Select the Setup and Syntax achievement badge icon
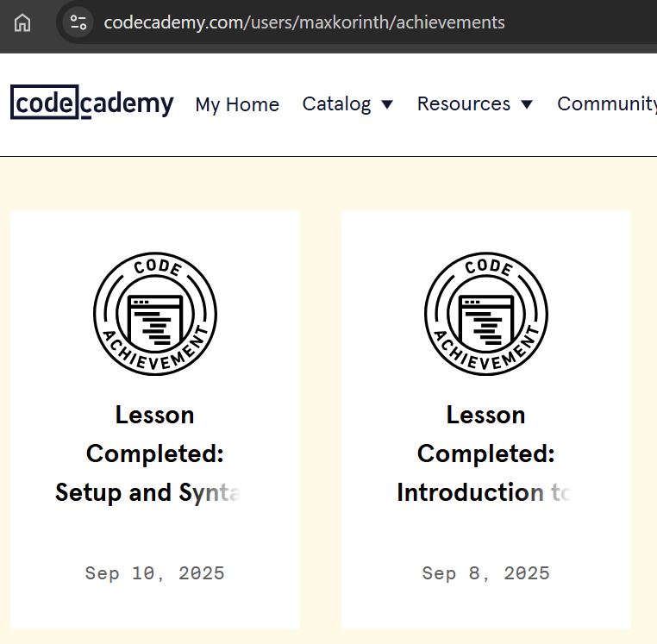This screenshot has width=657, height=644. pyautogui.click(x=155, y=315)
